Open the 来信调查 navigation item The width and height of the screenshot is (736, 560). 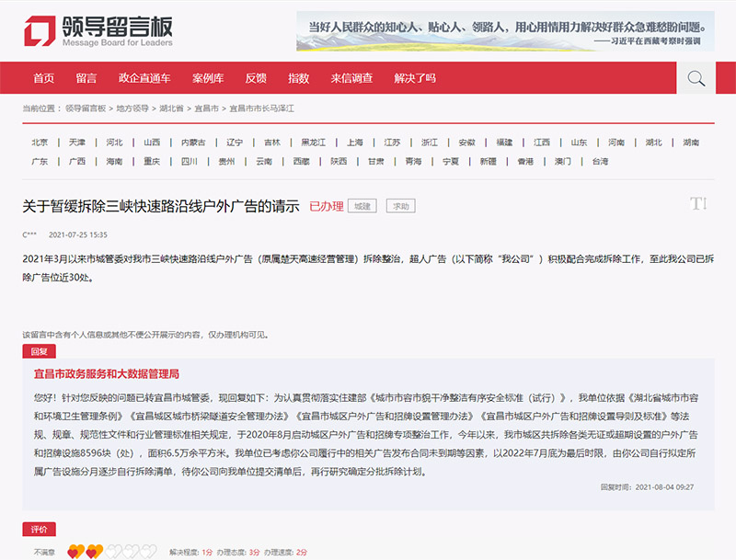click(x=351, y=78)
